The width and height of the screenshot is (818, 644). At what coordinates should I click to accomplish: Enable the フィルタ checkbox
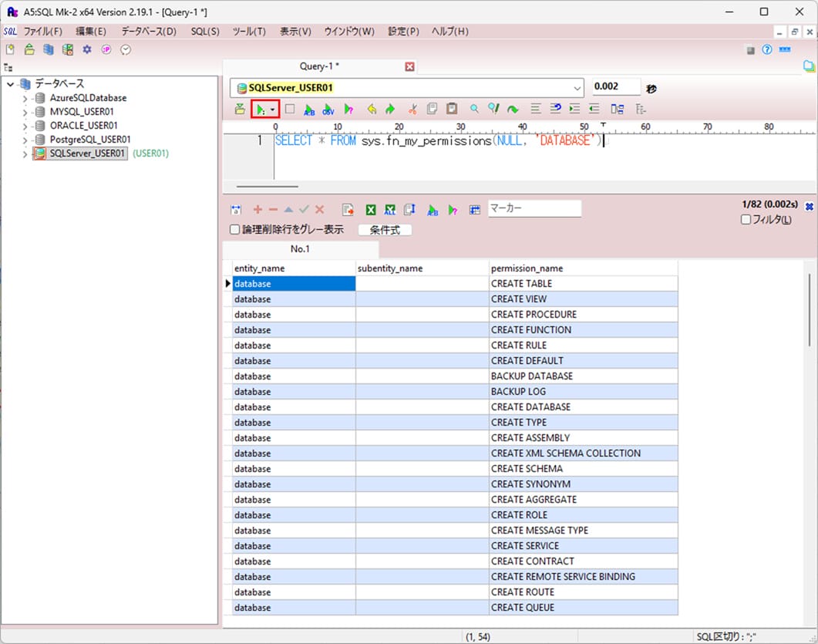pyautogui.click(x=746, y=220)
